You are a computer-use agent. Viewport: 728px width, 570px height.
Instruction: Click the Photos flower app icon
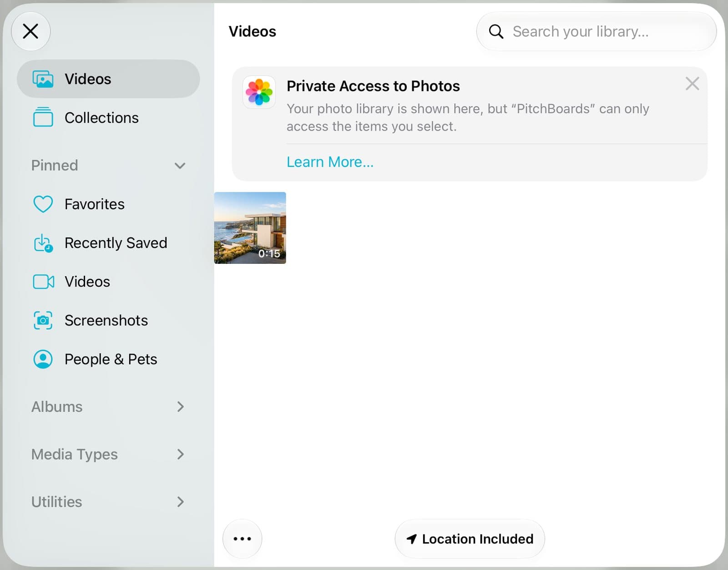click(259, 92)
